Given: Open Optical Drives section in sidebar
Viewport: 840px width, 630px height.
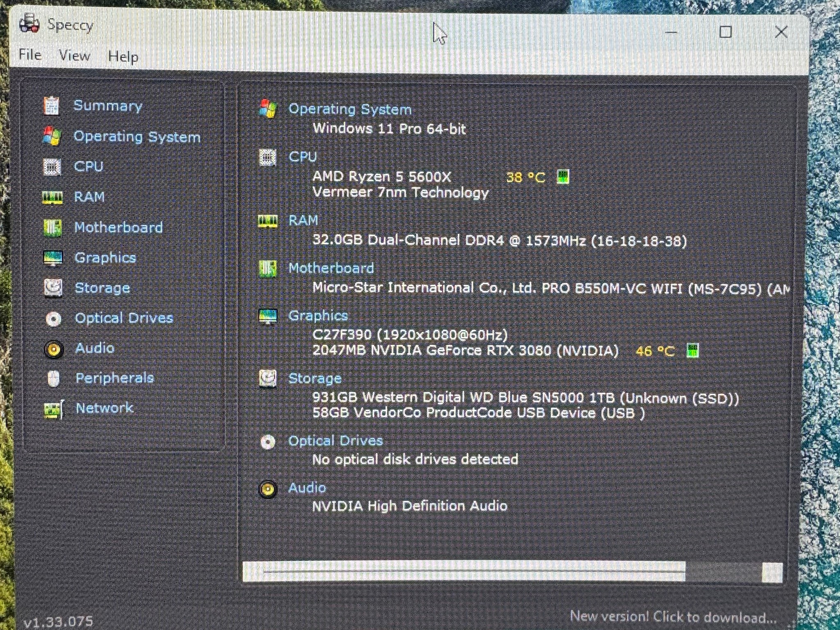Looking at the screenshot, I should [124, 318].
